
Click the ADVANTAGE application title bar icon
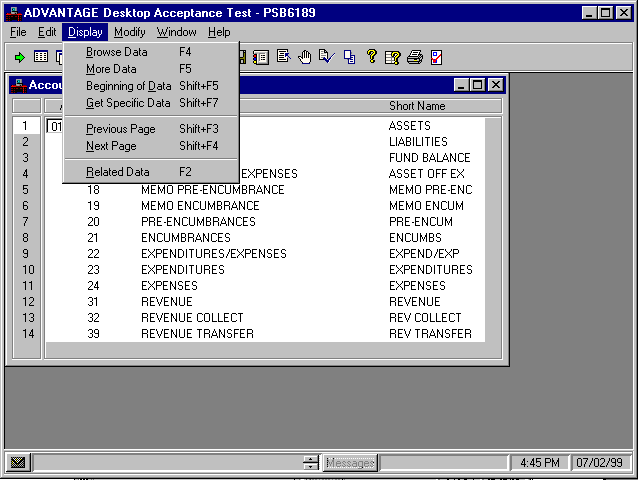pos(13,13)
